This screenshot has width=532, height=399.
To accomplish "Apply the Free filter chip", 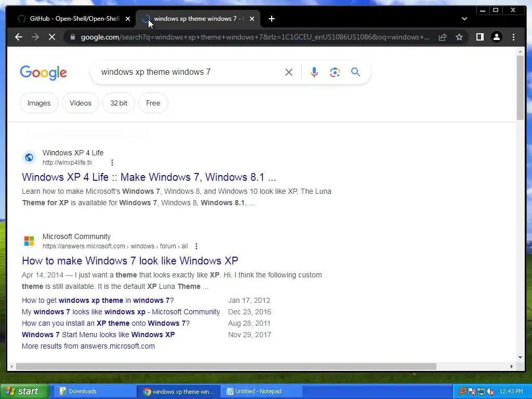I will 153,103.
